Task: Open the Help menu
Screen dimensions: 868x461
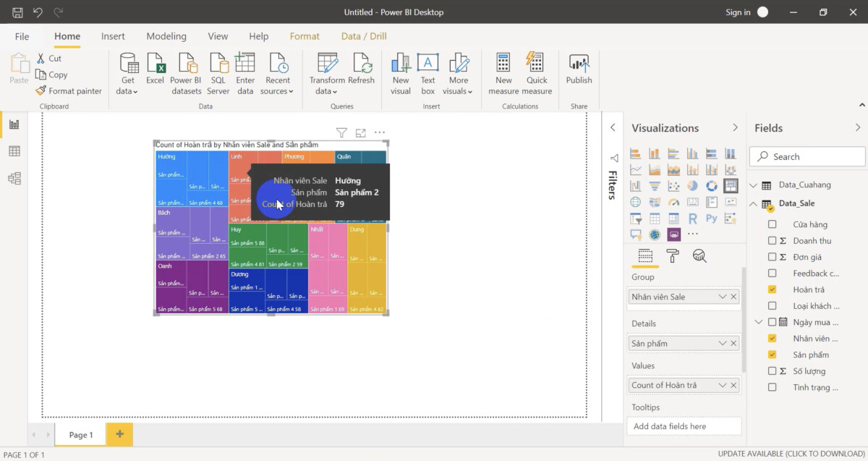Action: coord(258,35)
